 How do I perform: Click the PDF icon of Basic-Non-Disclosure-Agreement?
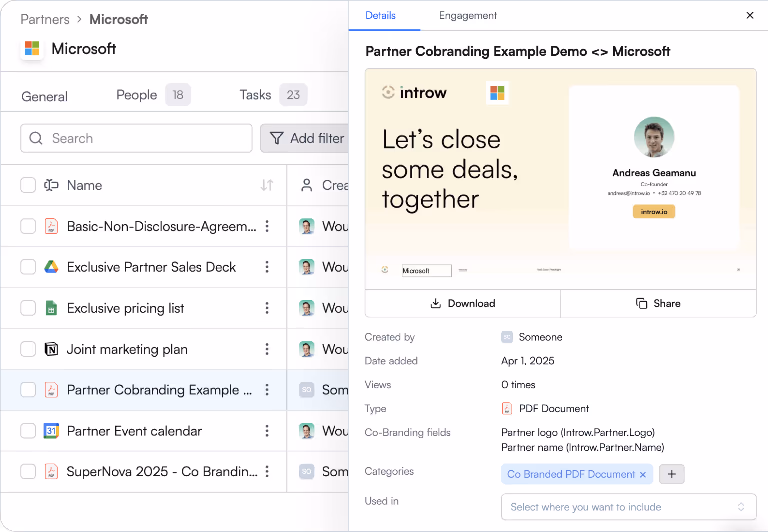coord(51,226)
